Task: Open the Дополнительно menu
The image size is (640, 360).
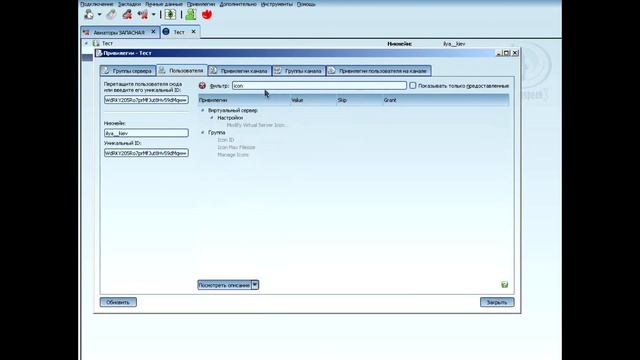Action: (x=238, y=4)
